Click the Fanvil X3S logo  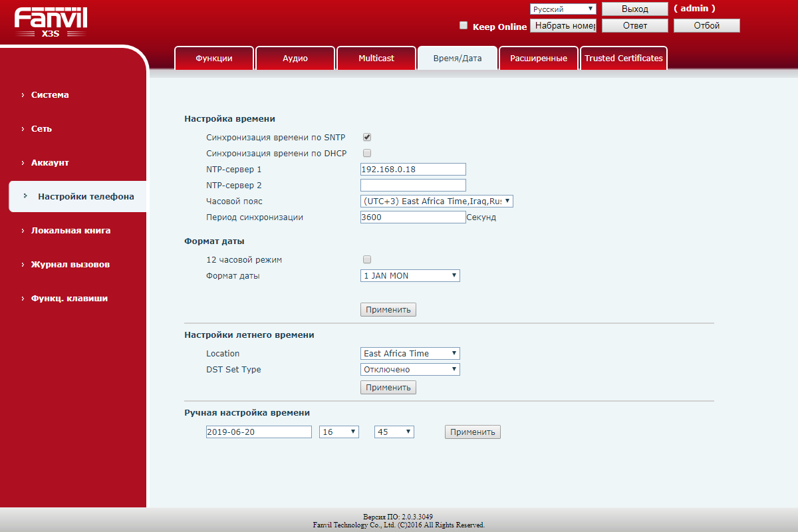pyautogui.click(x=51, y=22)
